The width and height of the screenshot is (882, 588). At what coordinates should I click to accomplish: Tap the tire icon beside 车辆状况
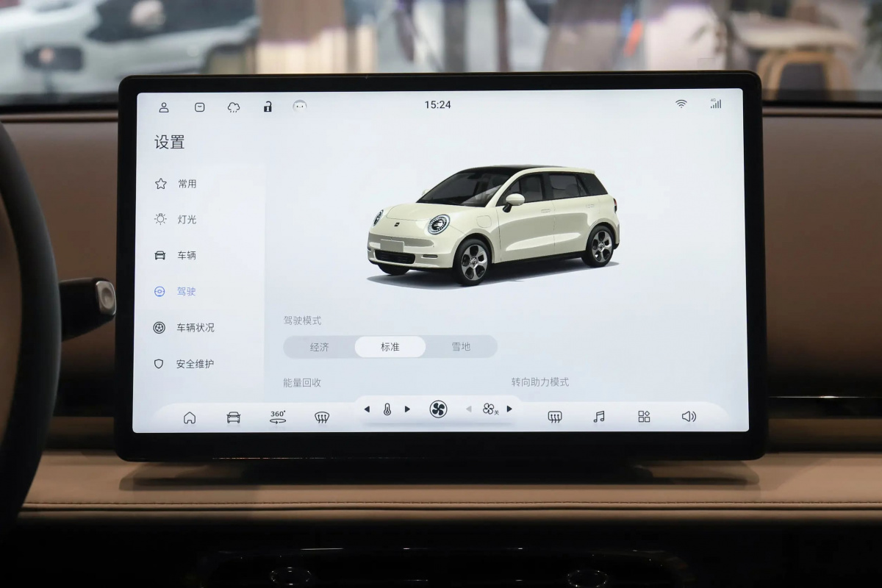point(159,328)
